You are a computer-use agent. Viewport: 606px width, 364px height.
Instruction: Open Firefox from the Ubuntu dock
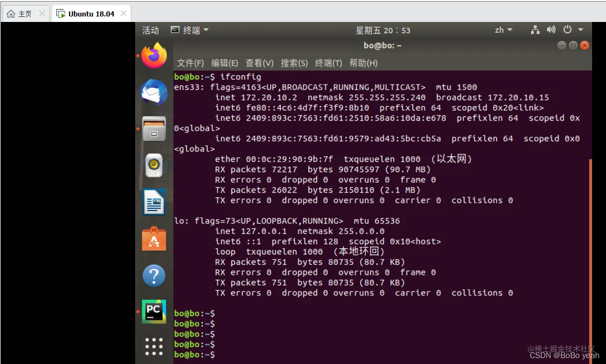click(154, 55)
